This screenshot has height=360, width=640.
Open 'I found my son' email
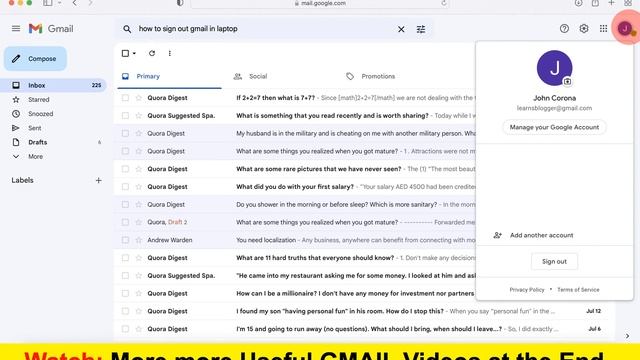340,311
